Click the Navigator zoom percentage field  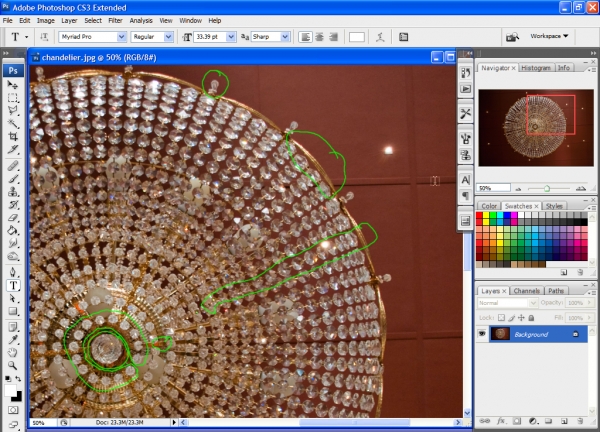pyautogui.click(x=494, y=188)
